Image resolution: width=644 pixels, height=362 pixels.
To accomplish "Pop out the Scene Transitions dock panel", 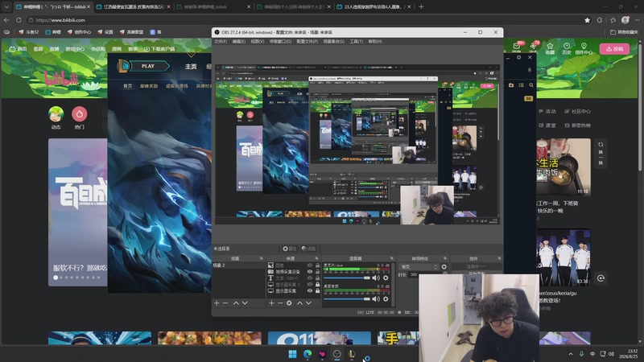I will pos(445,258).
